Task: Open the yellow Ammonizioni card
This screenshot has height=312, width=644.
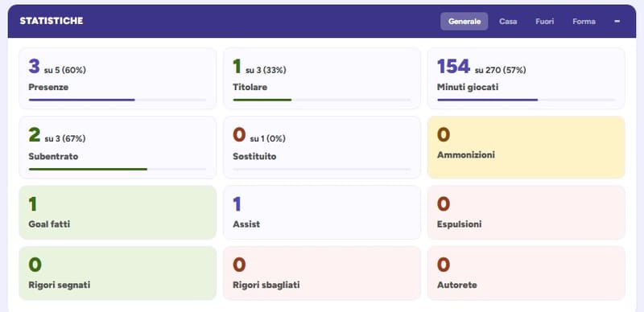Action: (x=526, y=147)
